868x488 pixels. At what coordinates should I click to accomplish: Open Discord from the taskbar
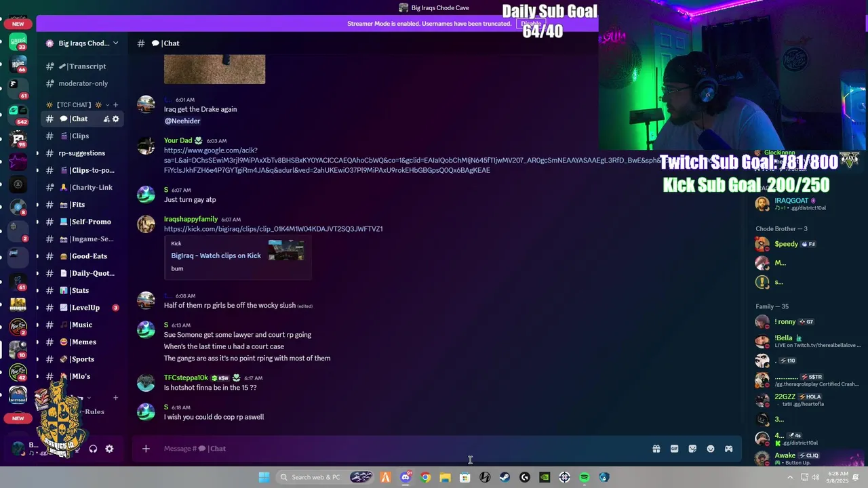click(406, 477)
